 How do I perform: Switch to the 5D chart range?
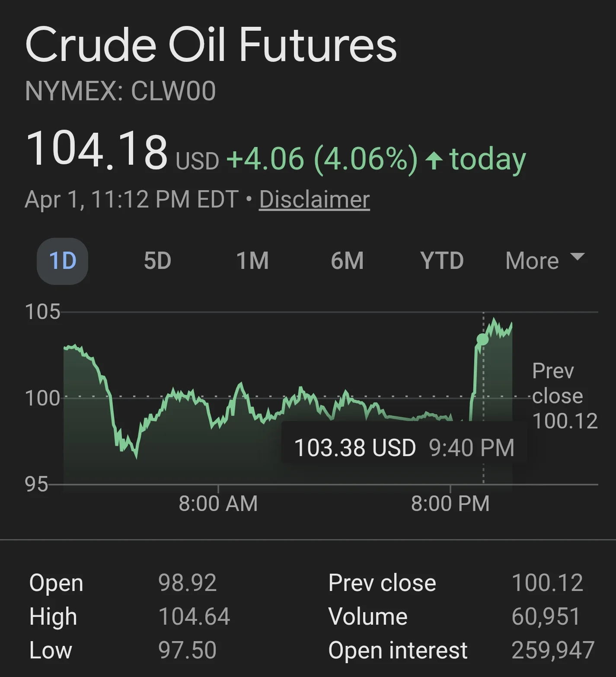[157, 261]
